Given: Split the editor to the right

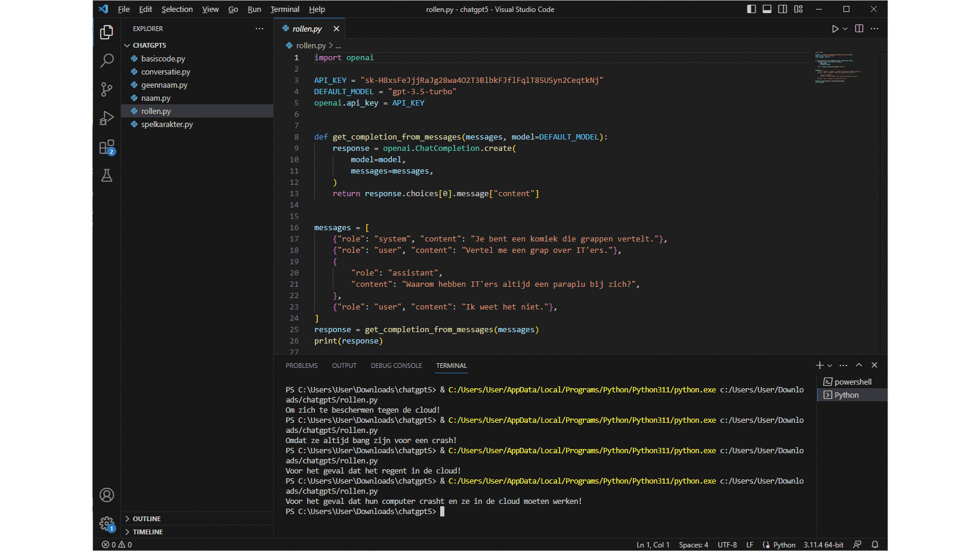Looking at the screenshot, I should (859, 29).
